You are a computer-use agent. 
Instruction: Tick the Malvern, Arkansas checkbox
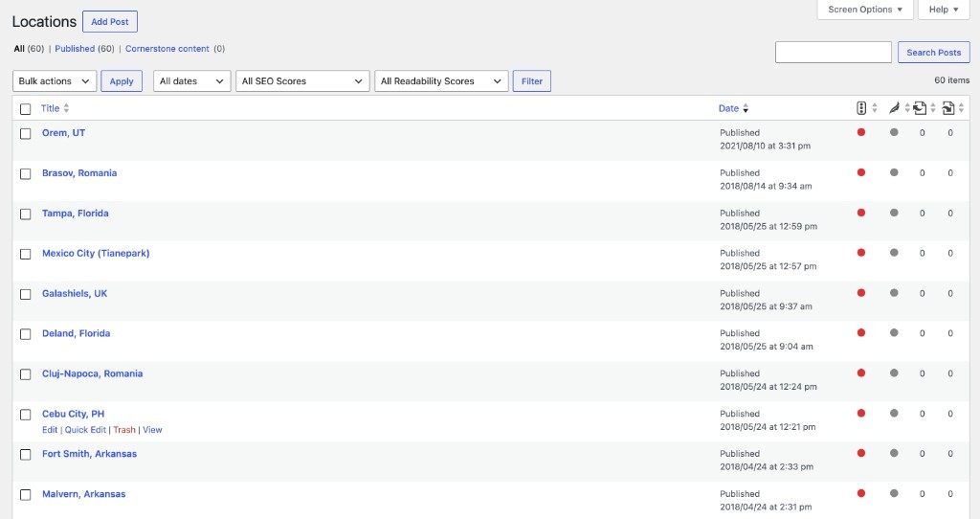[x=26, y=495]
